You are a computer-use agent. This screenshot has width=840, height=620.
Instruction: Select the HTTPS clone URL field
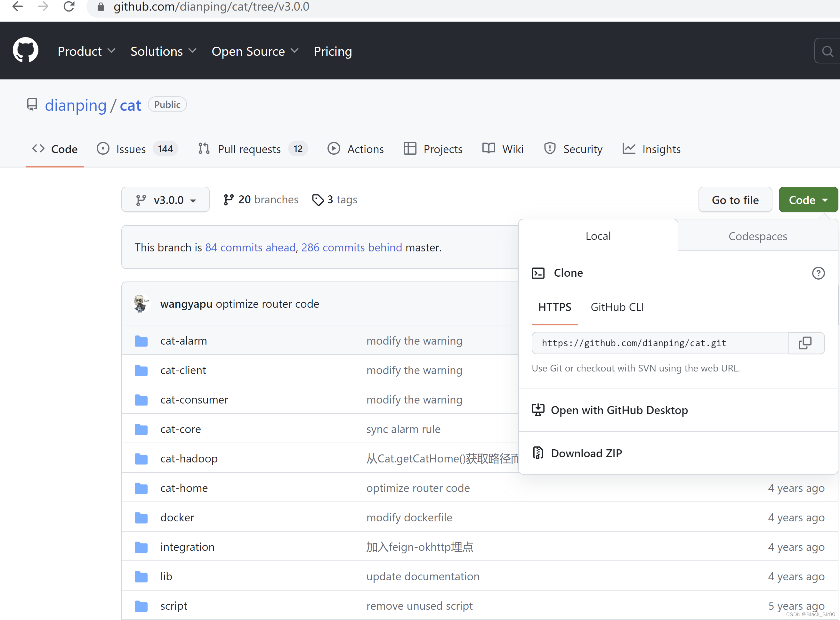click(660, 343)
